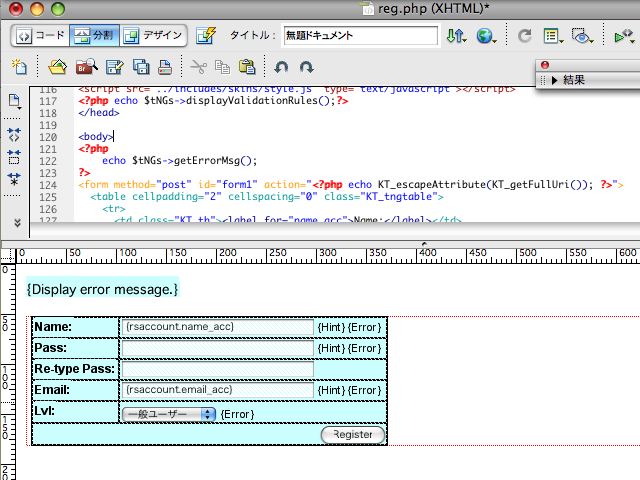Click the Redo arrow icon
The height and width of the screenshot is (480, 640).
pos(307,67)
